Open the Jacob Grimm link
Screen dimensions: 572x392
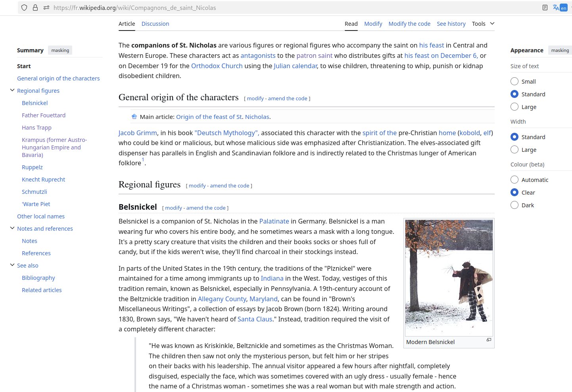[x=138, y=133]
